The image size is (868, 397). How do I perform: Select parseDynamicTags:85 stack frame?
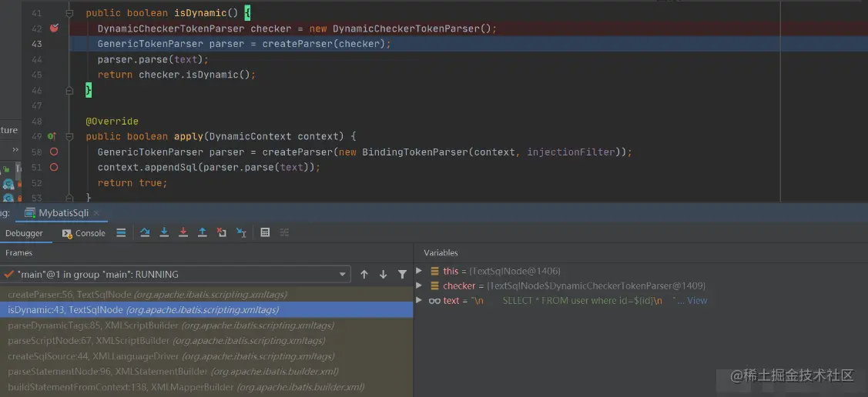pos(206,325)
